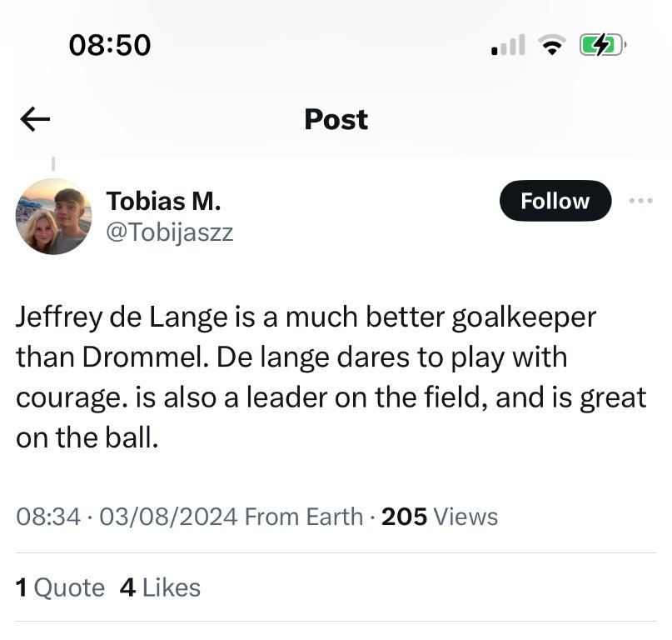The image size is (672, 640).
Task: Tap the battery charging icon
Action: coord(603,45)
